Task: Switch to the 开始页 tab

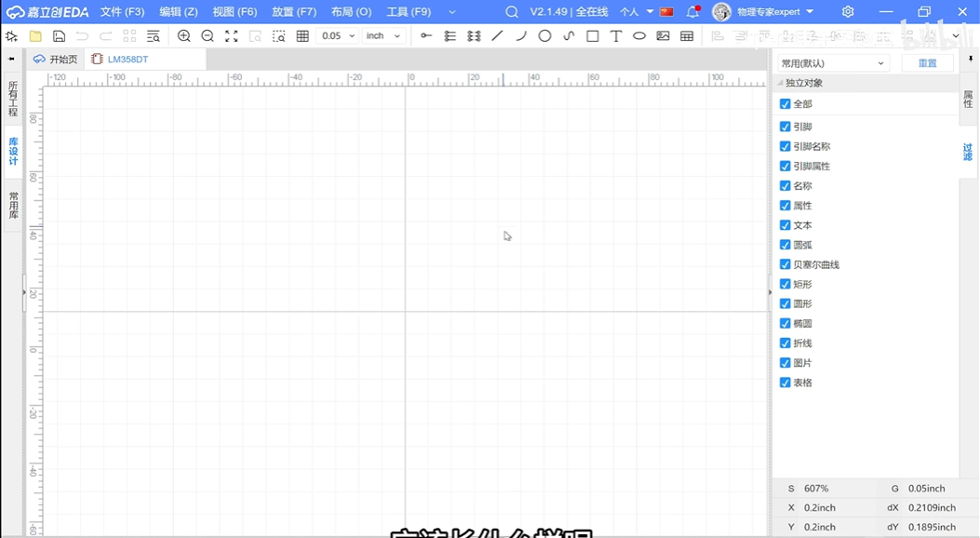Action: click(56, 60)
